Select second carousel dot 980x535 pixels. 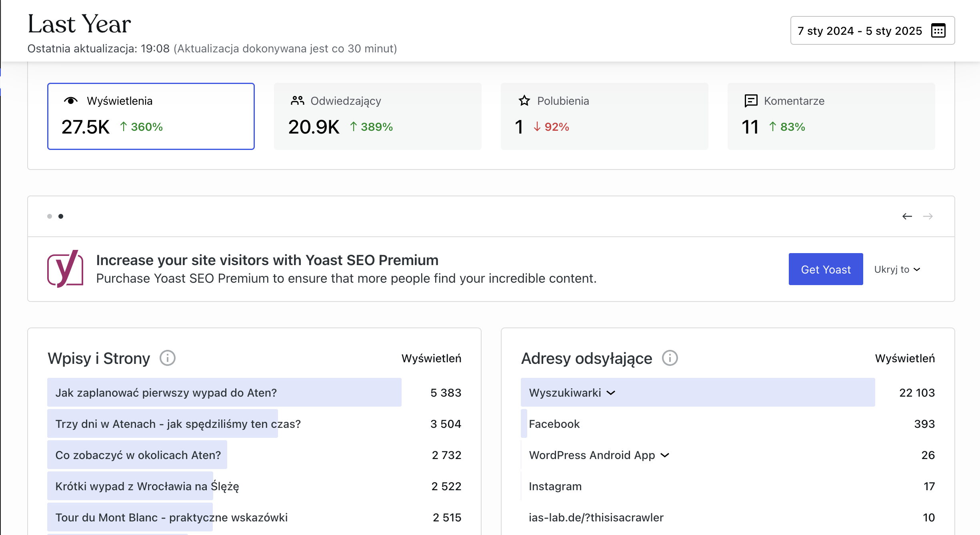[x=61, y=216]
